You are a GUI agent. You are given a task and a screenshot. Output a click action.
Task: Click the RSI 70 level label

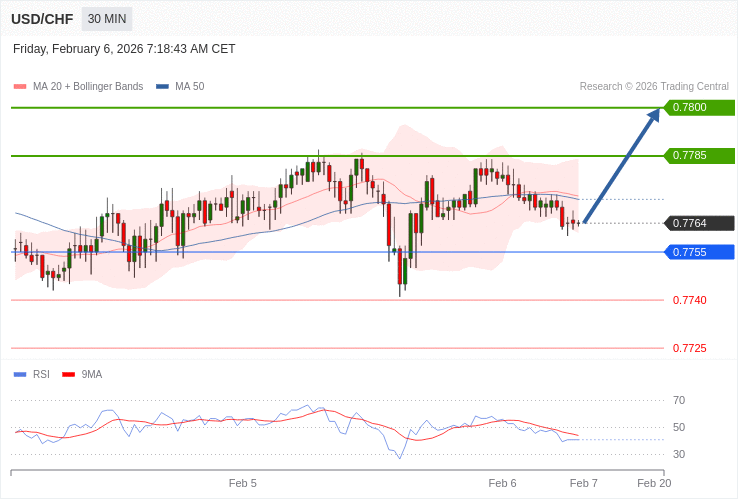679,401
